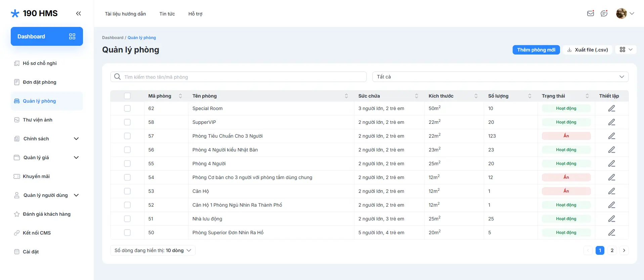644x280 pixels.
Task: Sort the Sức chứa column
Action: [416, 96]
